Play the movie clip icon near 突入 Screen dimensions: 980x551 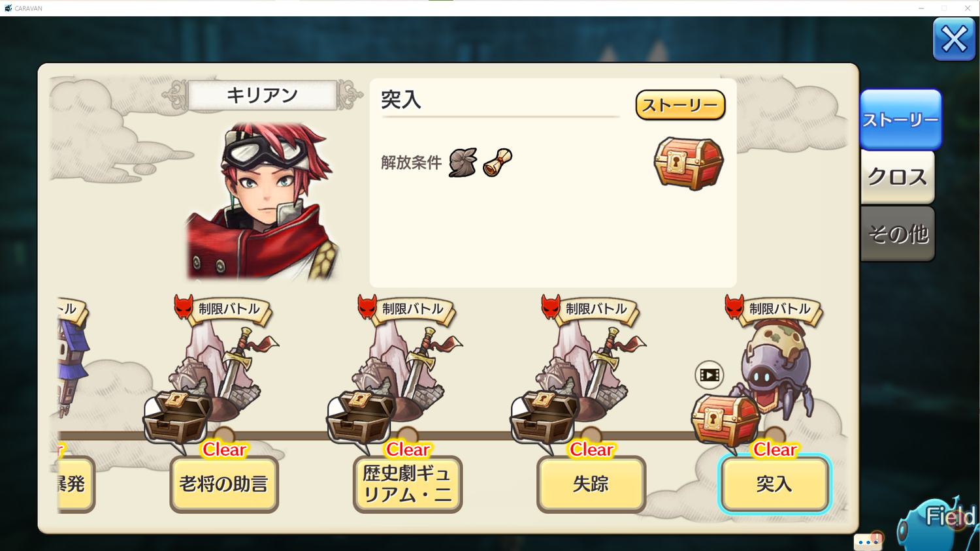[710, 375]
